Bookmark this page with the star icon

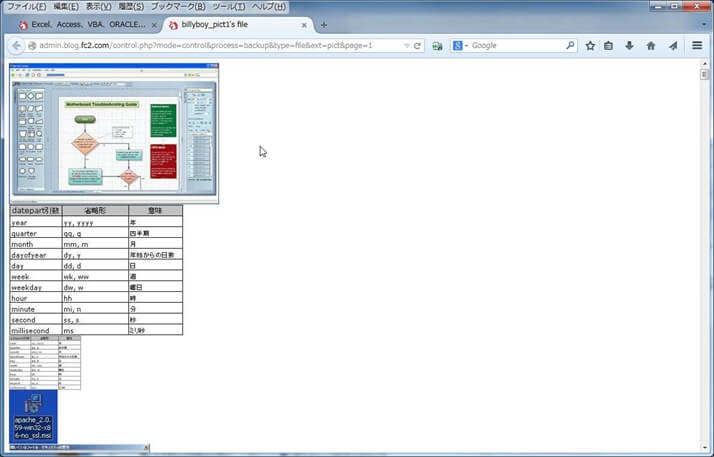590,46
